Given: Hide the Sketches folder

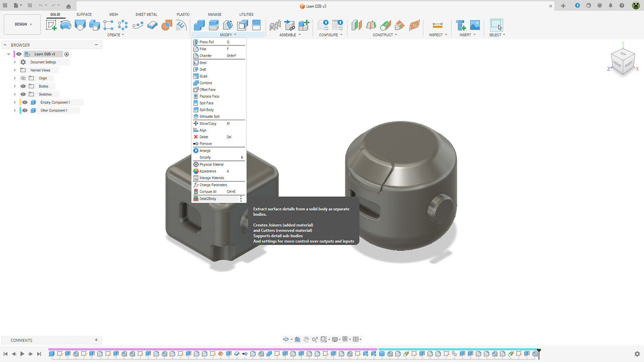Looking at the screenshot, I should (x=23, y=94).
